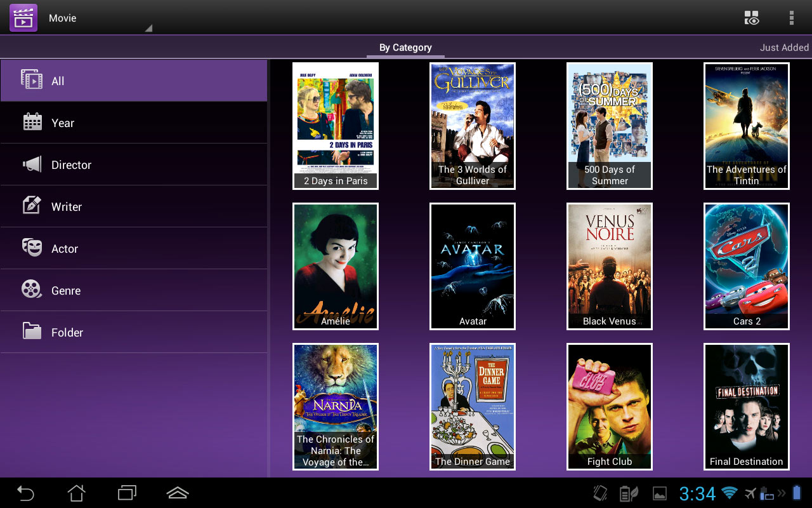Click the Folder icon in sidebar

pyautogui.click(x=32, y=331)
